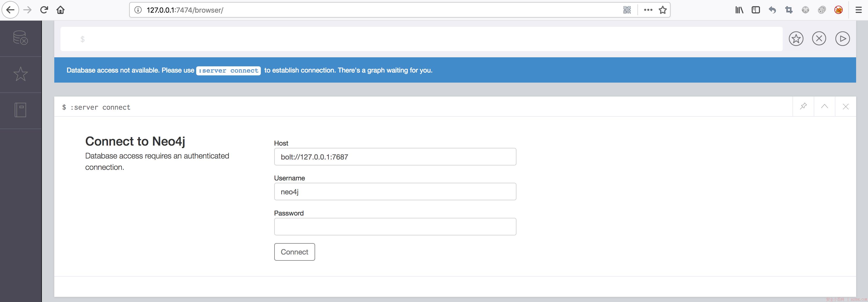The height and width of the screenshot is (302, 868).
Task: Focus the Password input field
Action: (395, 227)
